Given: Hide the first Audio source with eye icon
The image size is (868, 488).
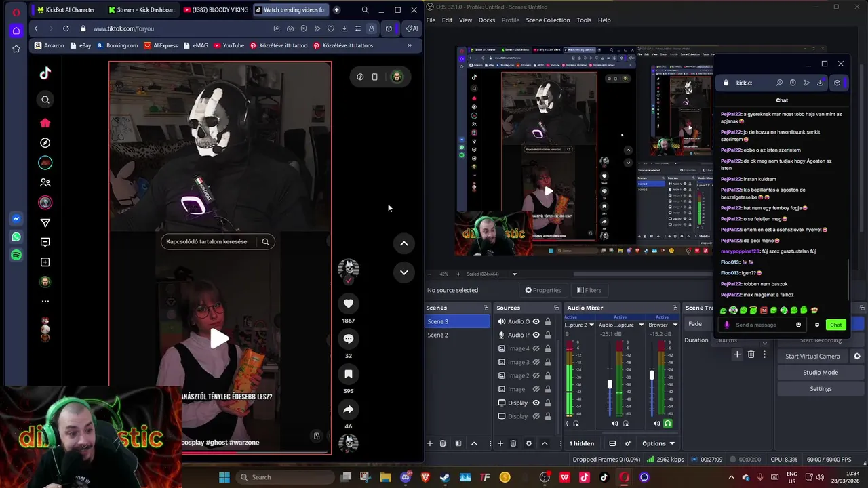Looking at the screenshot, I should point(536,321).
